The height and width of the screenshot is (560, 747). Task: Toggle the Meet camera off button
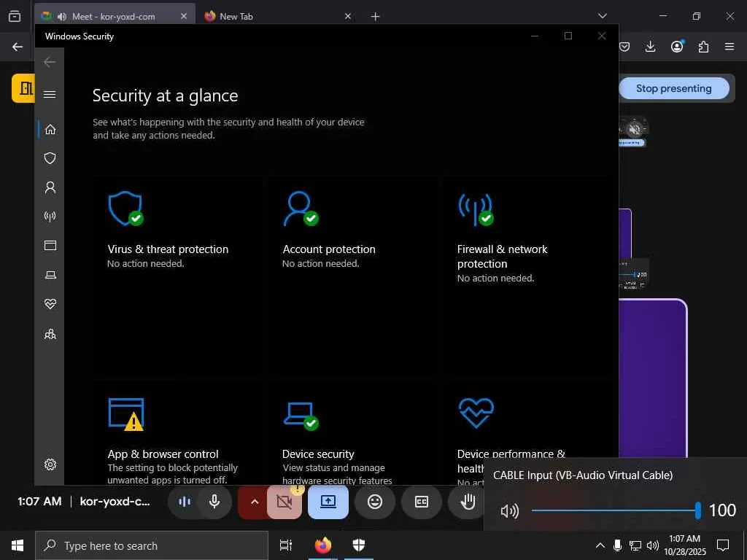[x=284, y=502]
